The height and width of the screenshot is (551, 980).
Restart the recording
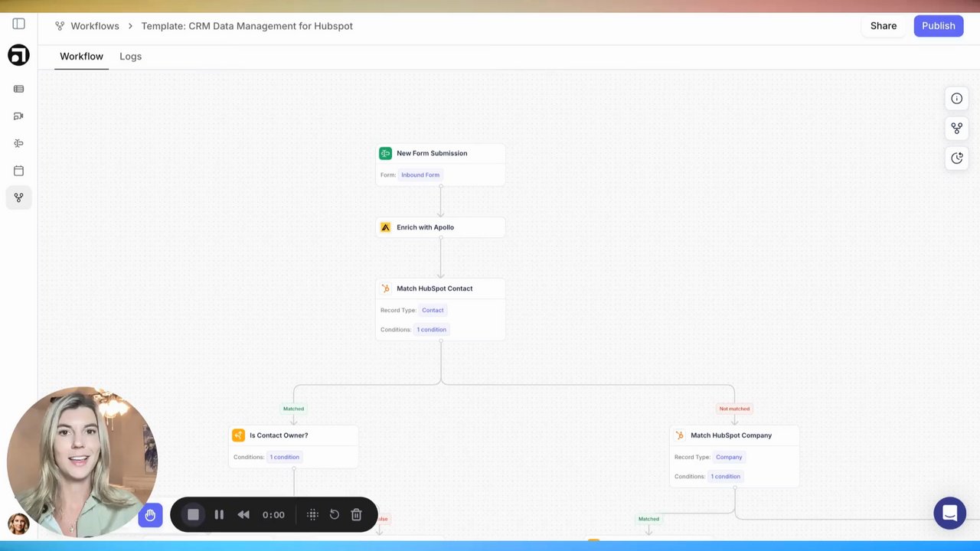tap(335, 515)
